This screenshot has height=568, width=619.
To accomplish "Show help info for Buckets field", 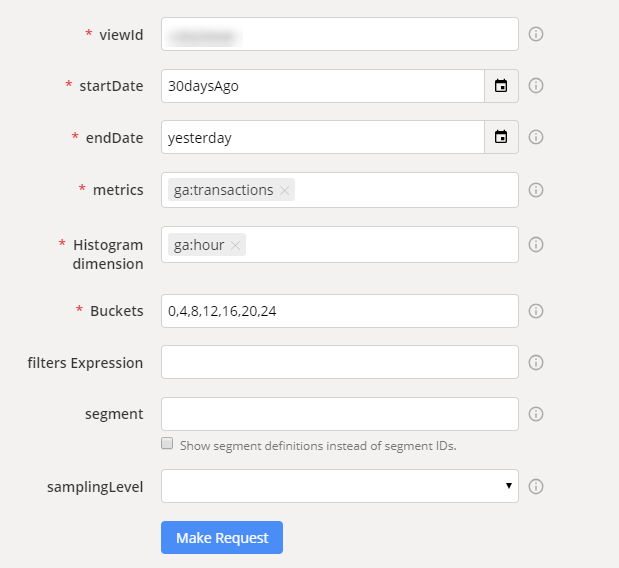I will coord(535,311).
